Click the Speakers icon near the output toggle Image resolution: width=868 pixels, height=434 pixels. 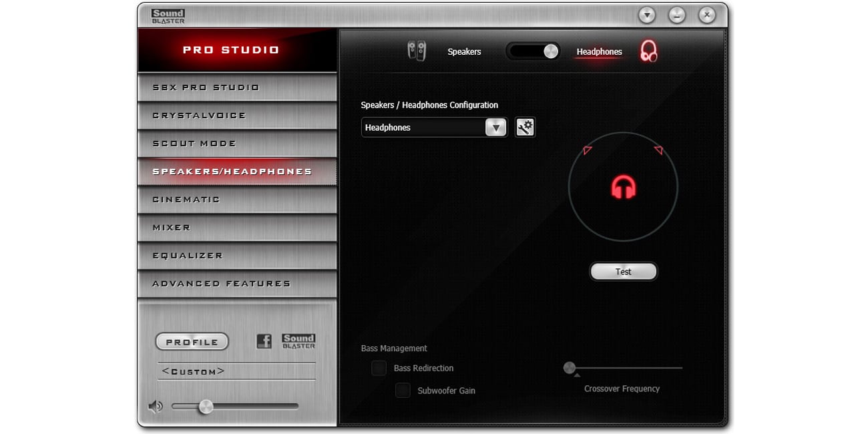tap(418, 51)
